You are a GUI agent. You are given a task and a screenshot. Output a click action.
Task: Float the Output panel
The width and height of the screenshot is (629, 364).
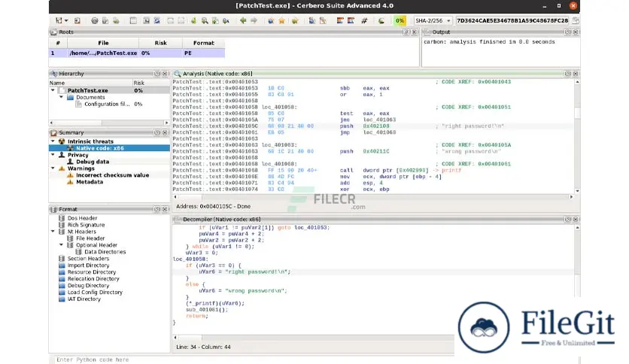[567, 32]
